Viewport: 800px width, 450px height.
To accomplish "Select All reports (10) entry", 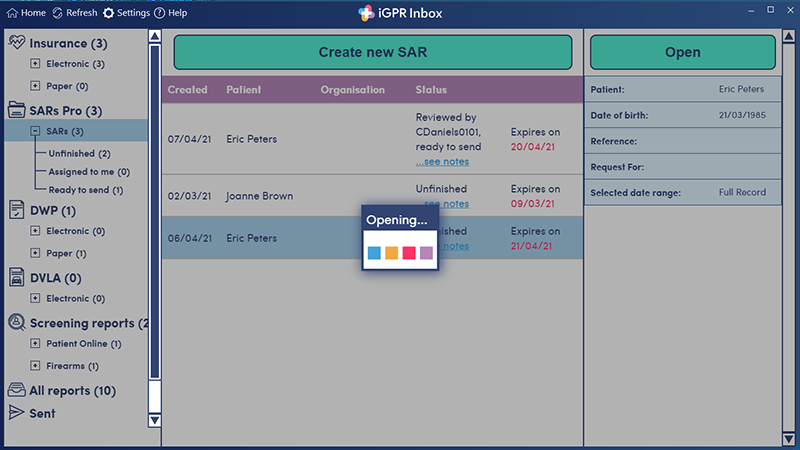I will [72, 391].
